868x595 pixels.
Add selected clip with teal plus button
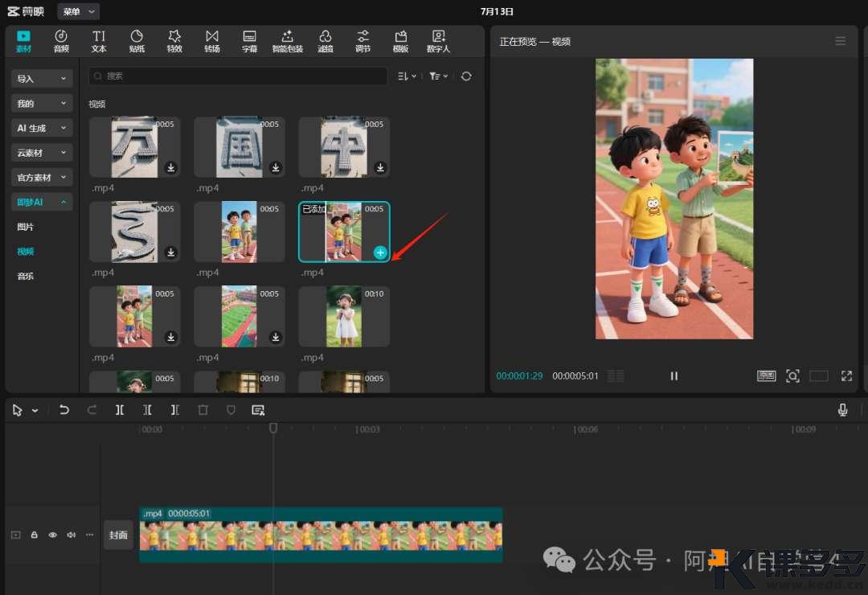pos(380,252)
